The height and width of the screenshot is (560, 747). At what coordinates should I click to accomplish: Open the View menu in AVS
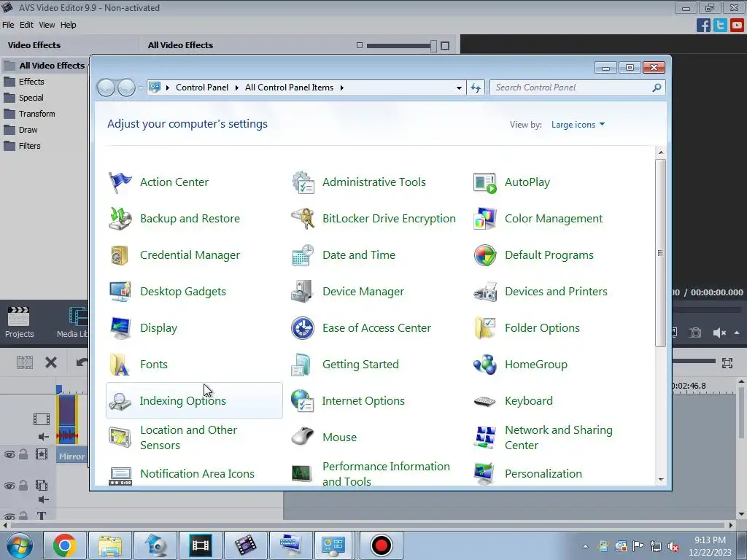point(47,25)
